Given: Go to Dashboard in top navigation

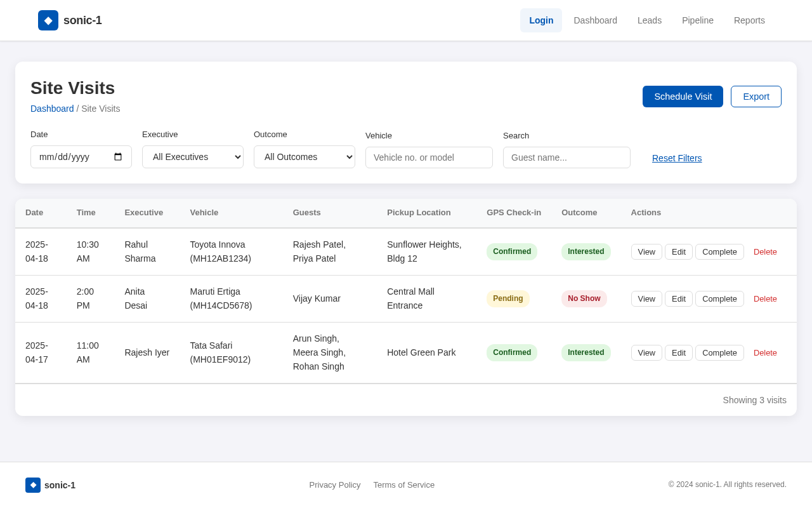Looking at the screenshot, I should pyautogui.click(x=595, y=20).
